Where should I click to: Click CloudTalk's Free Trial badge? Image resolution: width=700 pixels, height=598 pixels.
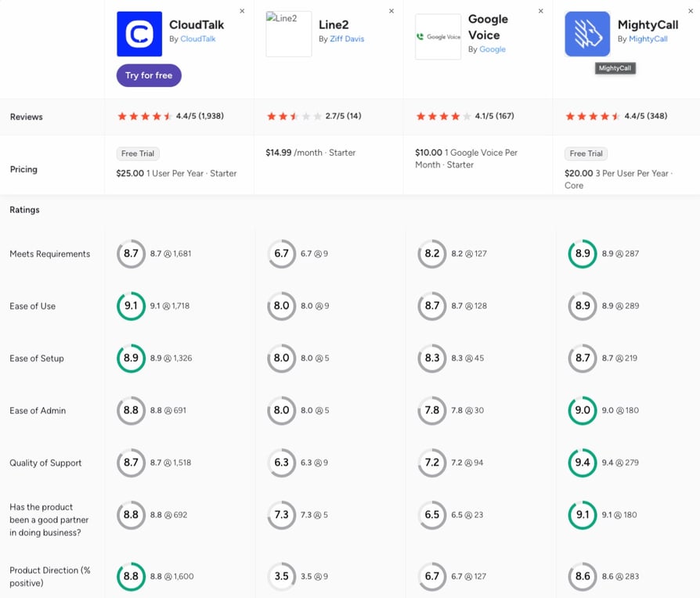138,153
